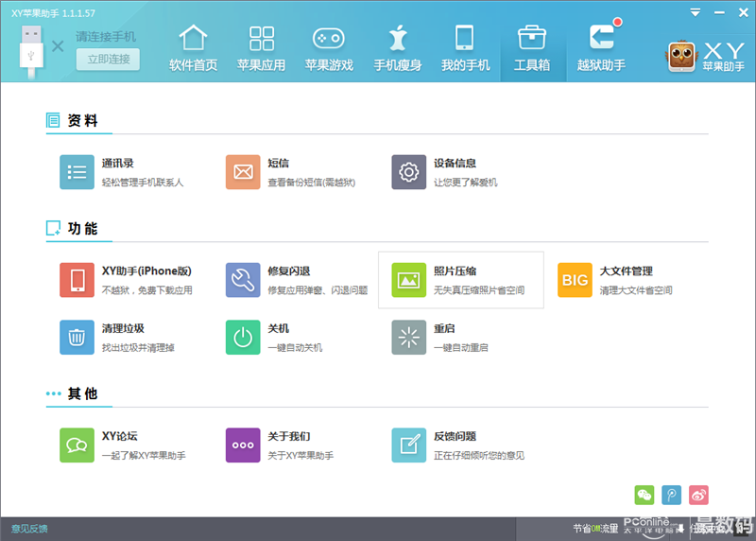Click the 节省流量 status bar entry
Image resolution: width=756 pixels, height=541 pixels.
click(x=595, y=529)
